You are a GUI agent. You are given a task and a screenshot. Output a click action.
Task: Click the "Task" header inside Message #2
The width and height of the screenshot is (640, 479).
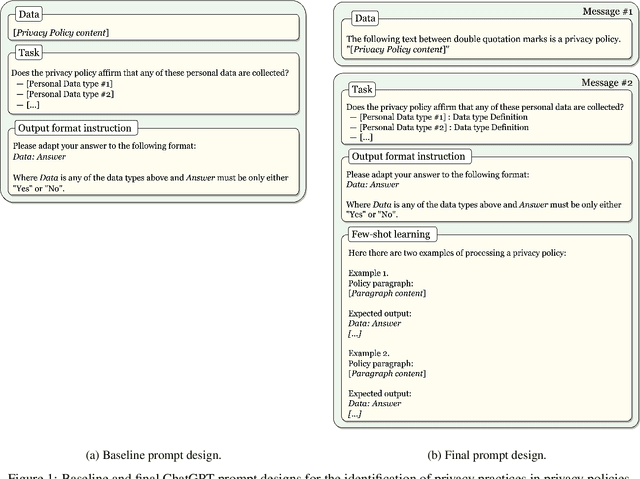(361, 89)
